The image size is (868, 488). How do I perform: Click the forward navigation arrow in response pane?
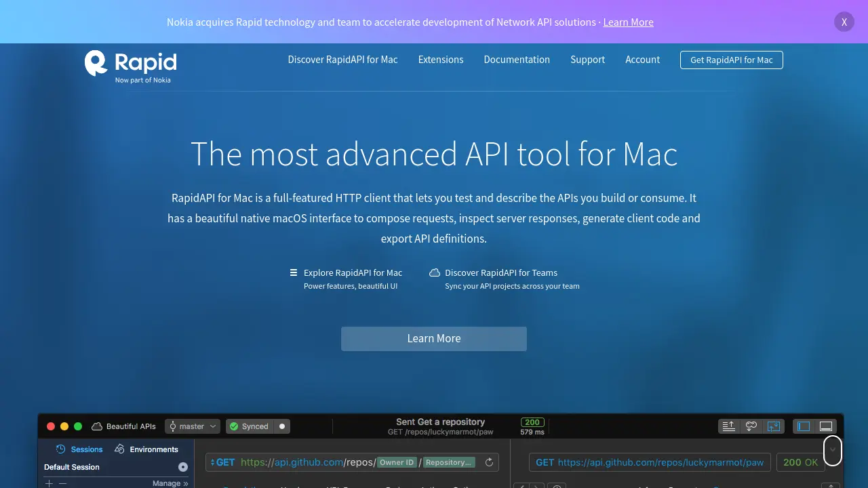pyautogui.click(x=537, y=487)
